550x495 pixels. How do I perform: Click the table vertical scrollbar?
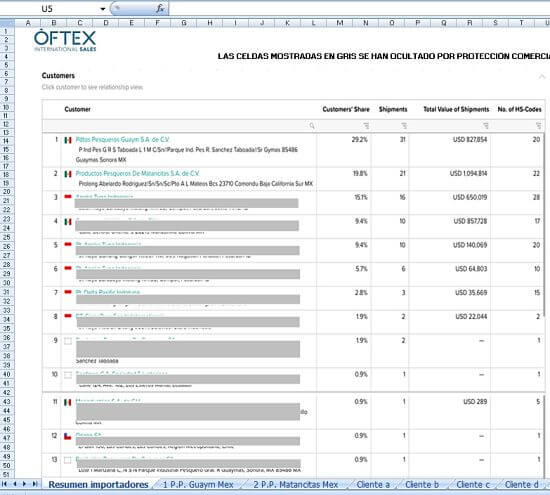(x=544, y=225)
